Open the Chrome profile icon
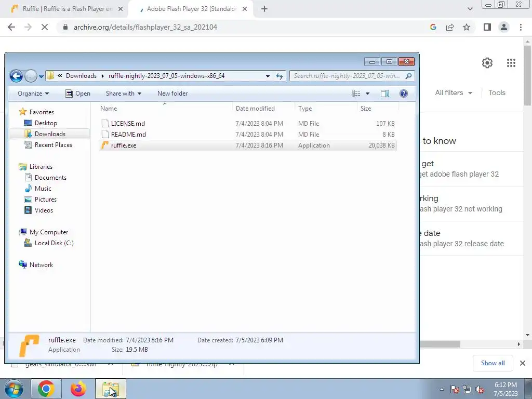 (504, 27)
